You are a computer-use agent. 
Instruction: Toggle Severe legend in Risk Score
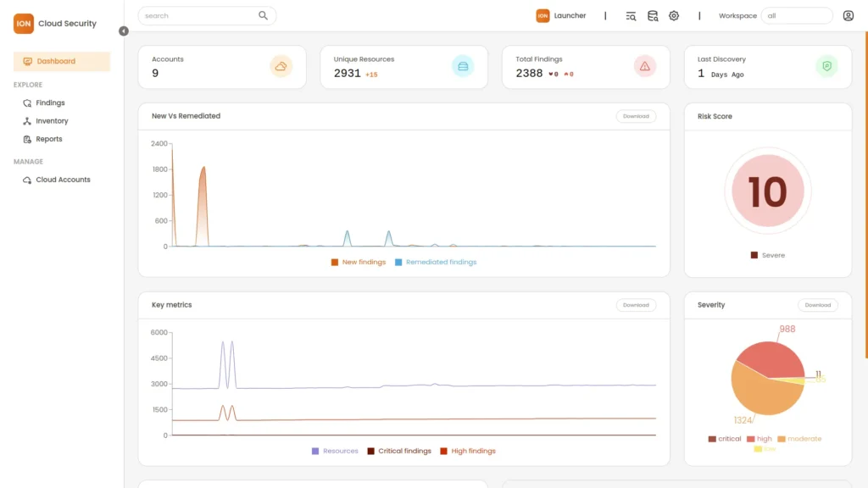(x=768, y=255)
